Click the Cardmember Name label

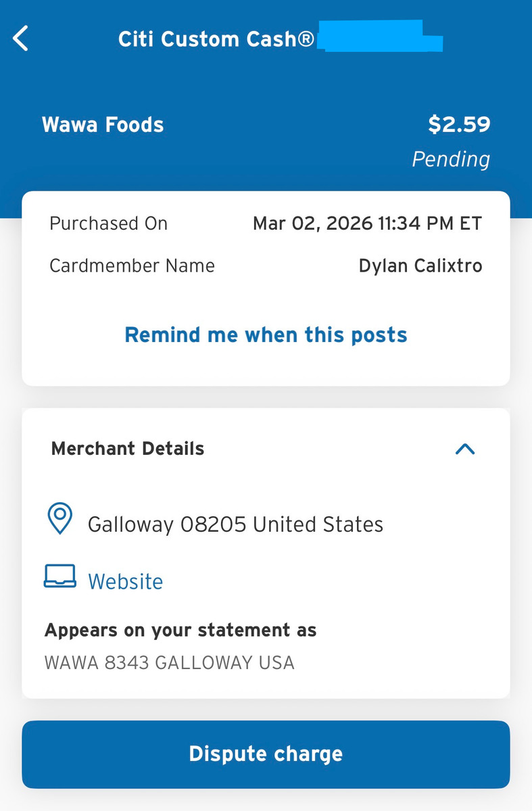[132, 266]
